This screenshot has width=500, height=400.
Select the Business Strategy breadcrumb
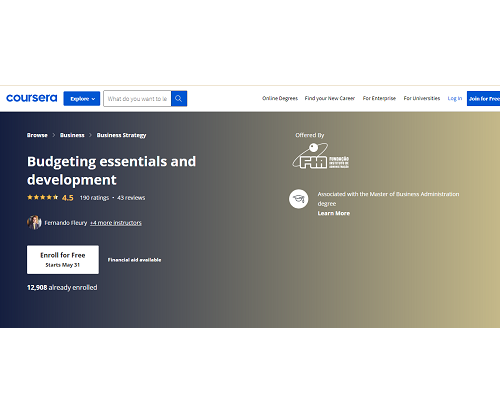click(x=121, y=135)
